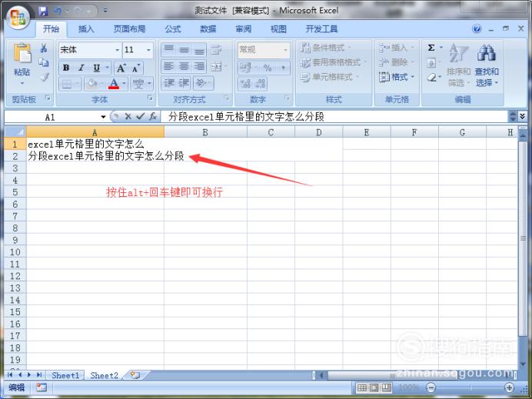Screen dimensions: 532x399
Task: Switch to 插入 ribbon tab
Action: pyautogui.click(x=86, y=29)
